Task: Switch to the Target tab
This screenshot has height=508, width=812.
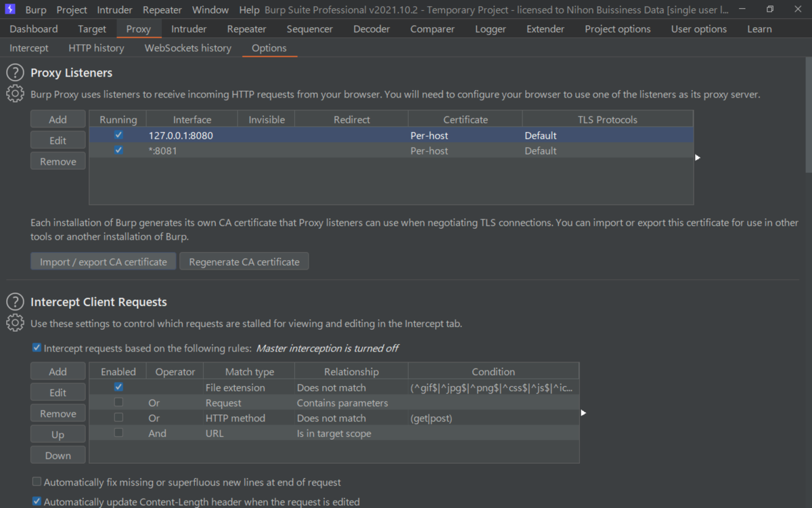Action: (x=92, y=29)
